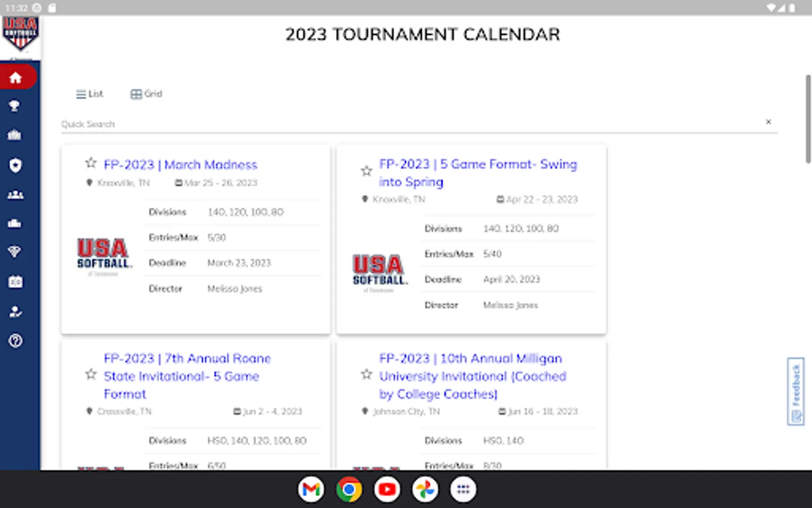
Task: Select the user check icon in the sidebar
Action: click(x=15, y=312)
